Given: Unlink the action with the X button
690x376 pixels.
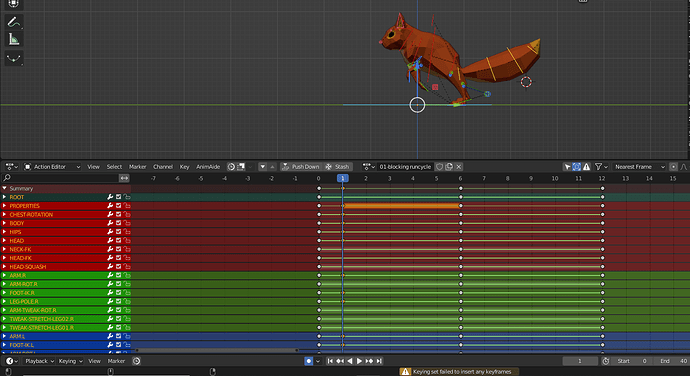Looking at the screenshot, I should coord(459,167).
